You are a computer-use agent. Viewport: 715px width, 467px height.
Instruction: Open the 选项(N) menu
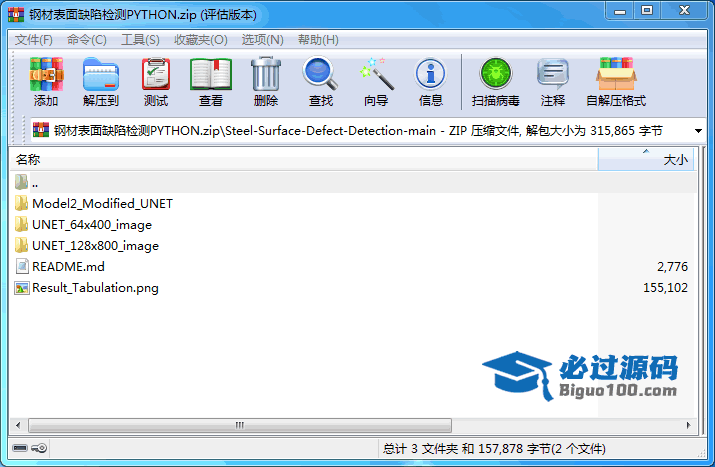click(263, 40)
